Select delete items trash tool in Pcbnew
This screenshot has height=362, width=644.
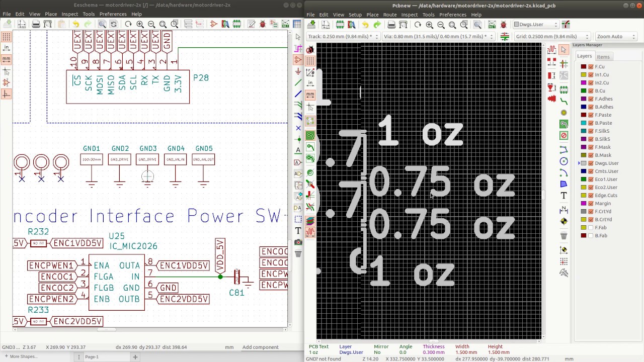(x=563, y=235)
